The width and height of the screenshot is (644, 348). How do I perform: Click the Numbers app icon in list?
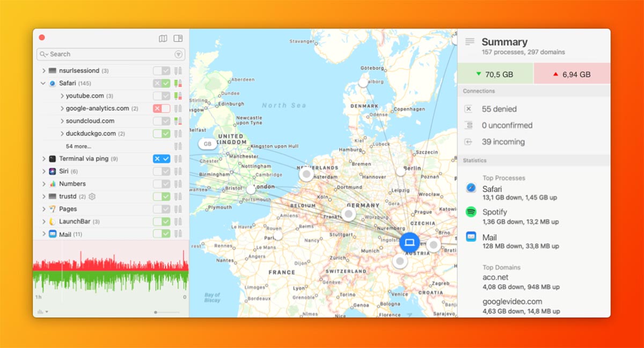52,184
